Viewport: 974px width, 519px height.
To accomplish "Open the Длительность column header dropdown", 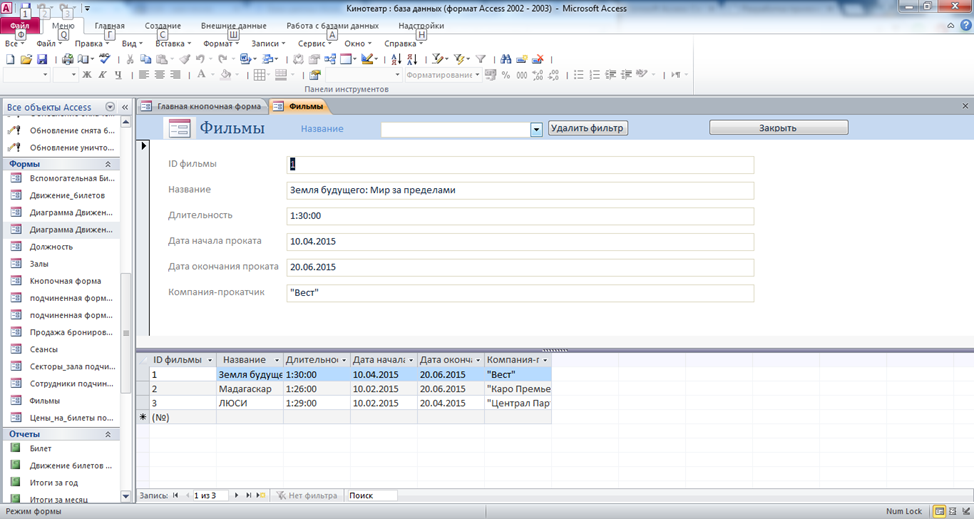I will click(x=344, y=360).
